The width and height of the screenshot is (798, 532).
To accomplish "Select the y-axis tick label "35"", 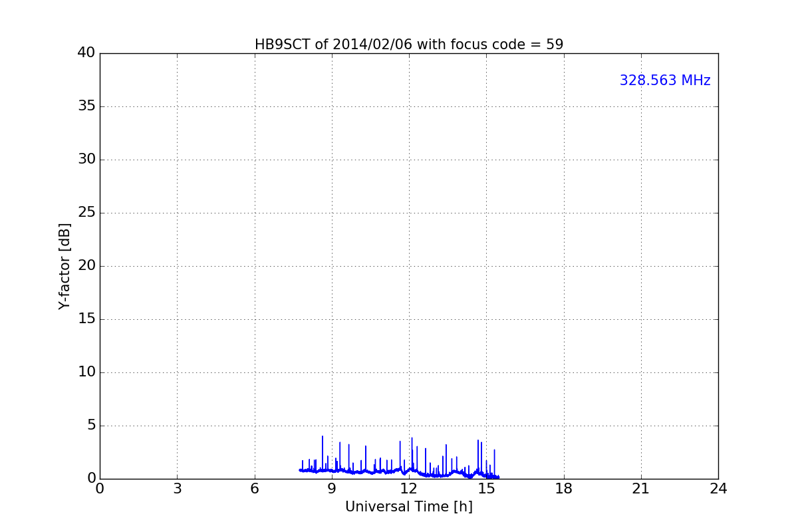I will click(x=86, y=106).
